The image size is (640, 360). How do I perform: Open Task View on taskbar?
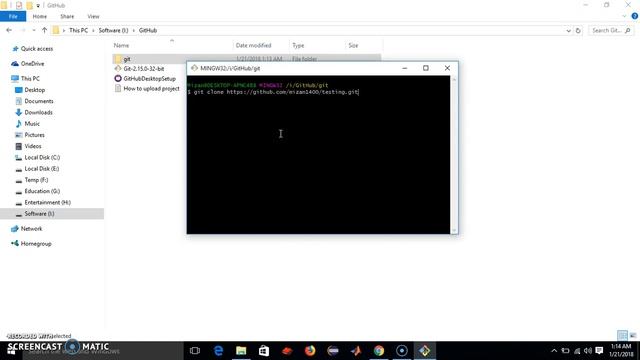coord(195,351)
